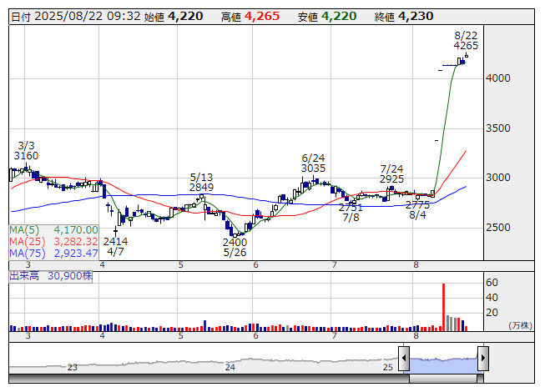
Task: Click the 6/24 3035 peak label
Action: click(313, 163)
